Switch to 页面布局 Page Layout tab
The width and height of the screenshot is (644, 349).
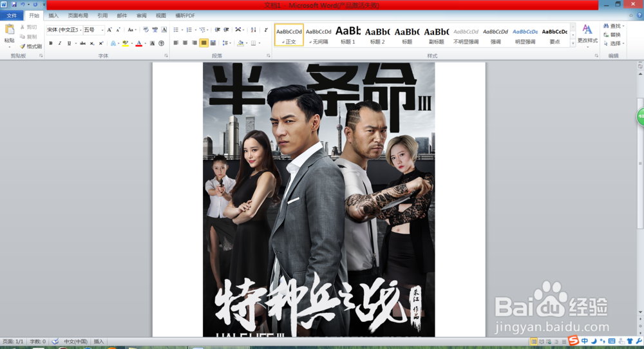[x=78, y=15]
